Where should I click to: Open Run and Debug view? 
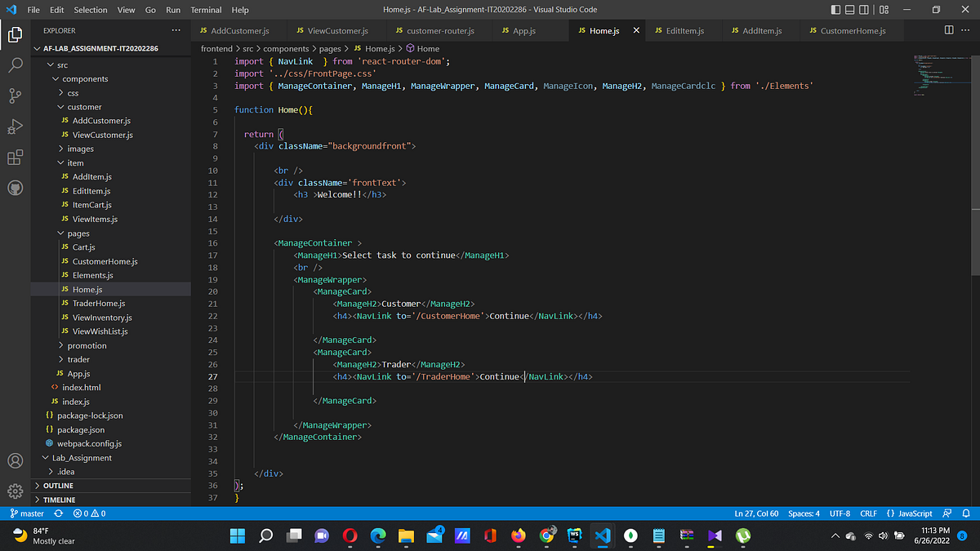(x=15, y=127)
